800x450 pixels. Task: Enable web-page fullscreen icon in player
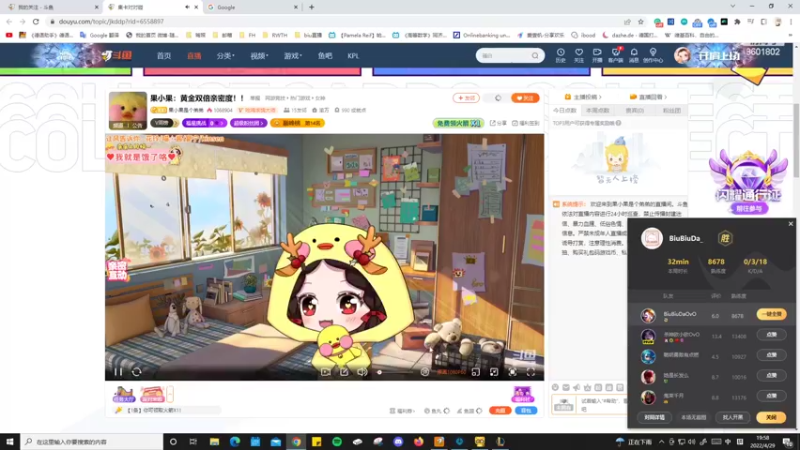click(x=512, y=372)
